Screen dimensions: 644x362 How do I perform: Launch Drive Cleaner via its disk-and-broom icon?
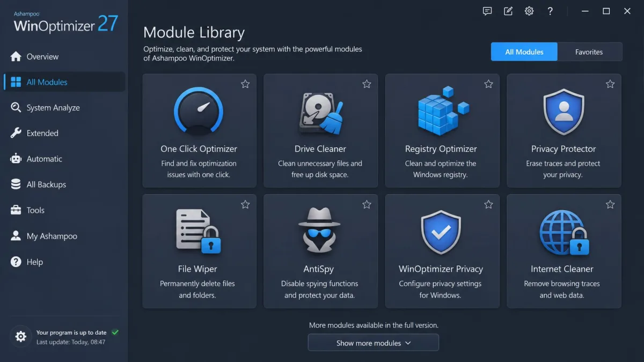tap(320, 113)
